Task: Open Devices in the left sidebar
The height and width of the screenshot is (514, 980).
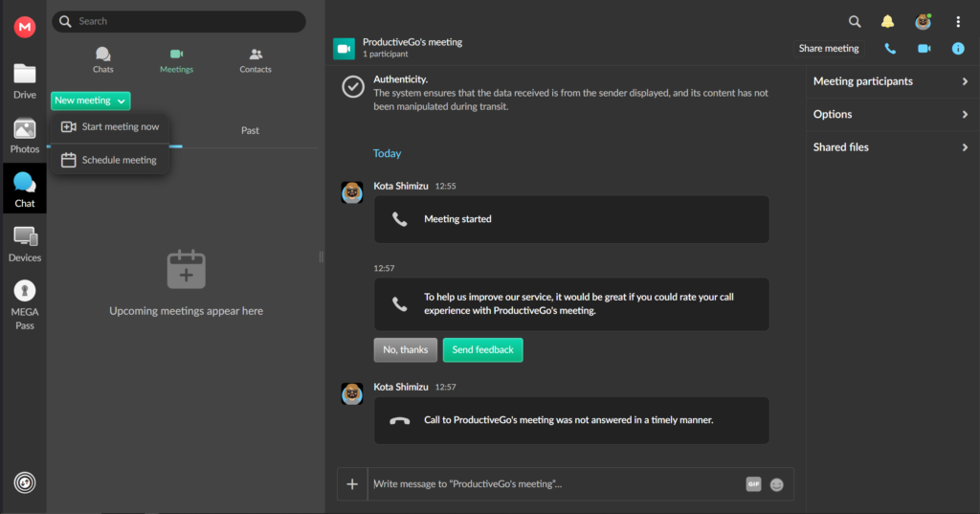Action: [x=25, y=243]
